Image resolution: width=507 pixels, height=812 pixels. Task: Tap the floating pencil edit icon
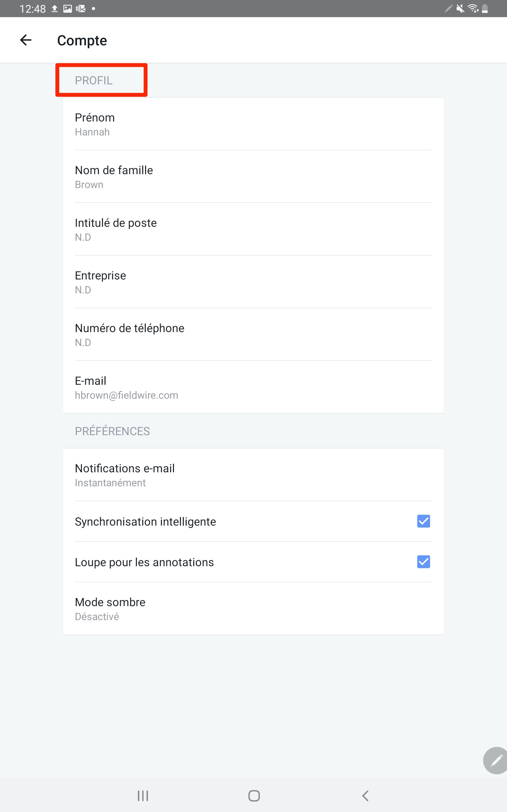pos(496,760)
